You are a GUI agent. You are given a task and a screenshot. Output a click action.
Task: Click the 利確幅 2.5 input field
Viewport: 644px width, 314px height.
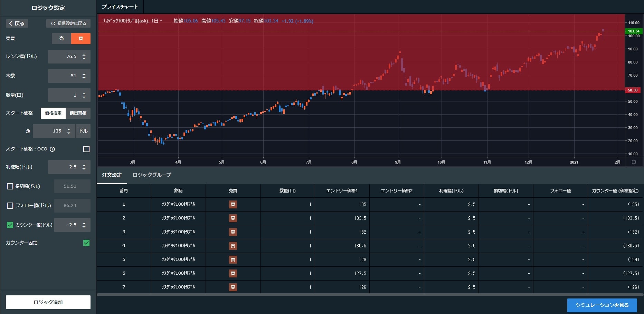pos(69,167)
